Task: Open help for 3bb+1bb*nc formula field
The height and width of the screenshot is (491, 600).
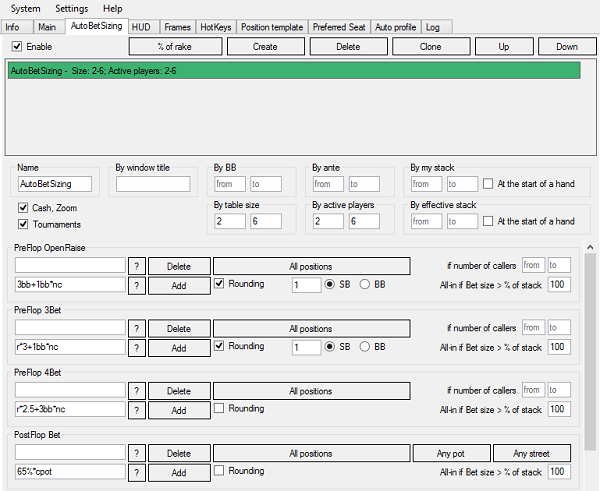Action: [x=137, y=285]
